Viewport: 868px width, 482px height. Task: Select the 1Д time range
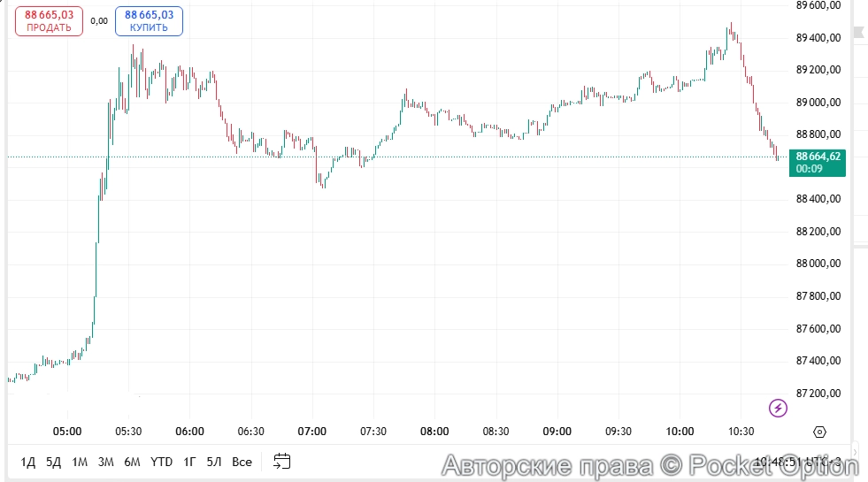[28, 462]
